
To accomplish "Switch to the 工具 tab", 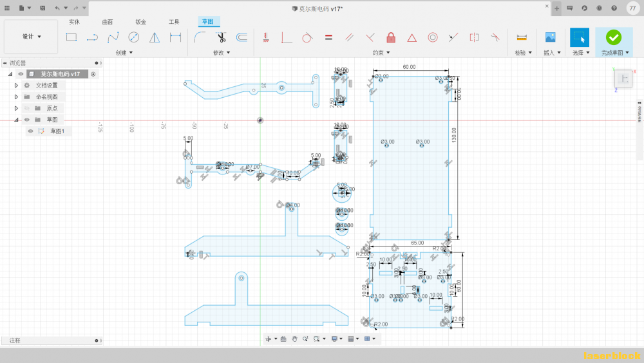I will click(x=174, y=22).
